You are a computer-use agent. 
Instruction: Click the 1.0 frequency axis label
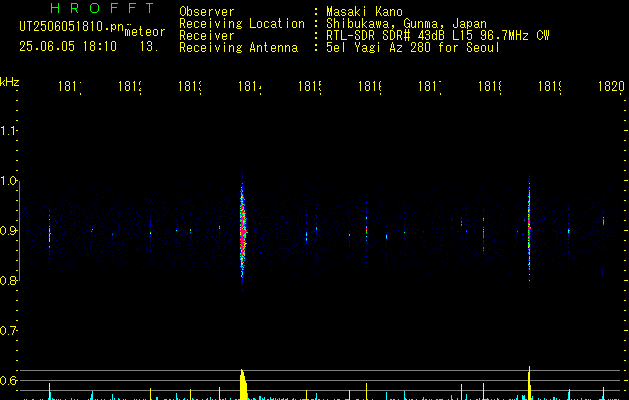[8, 181]
